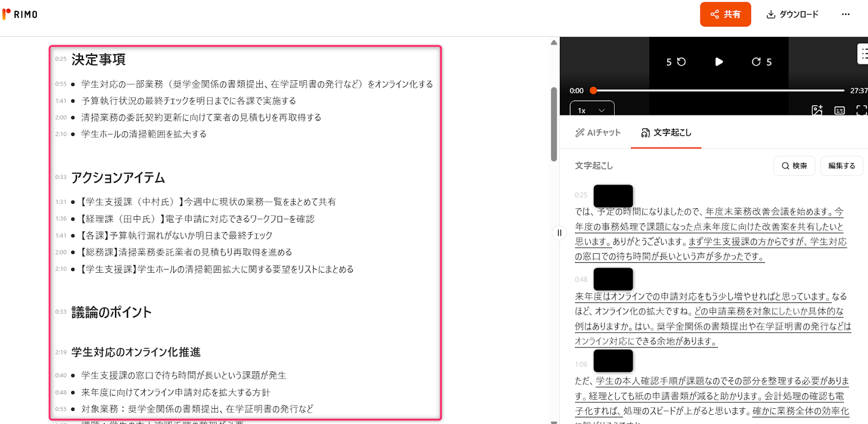868x424 pixels.
Task: Open the 1x playback speed dropdown
Action: click(x=592, y=109)
